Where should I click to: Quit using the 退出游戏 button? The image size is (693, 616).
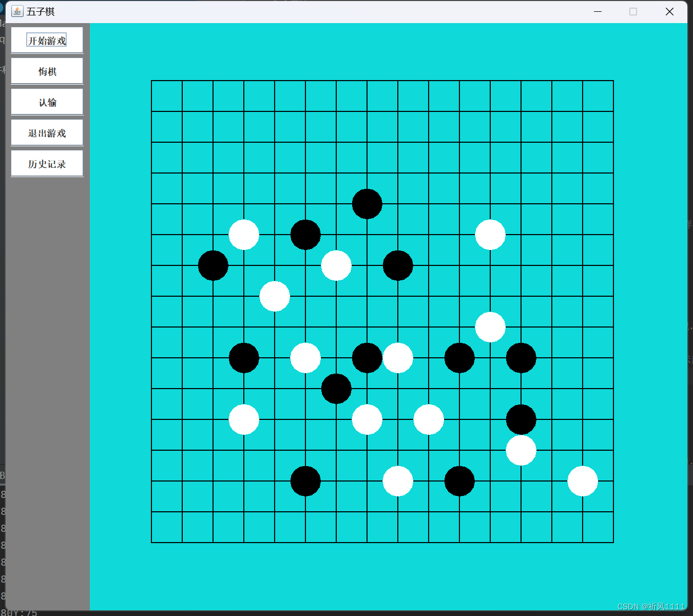point(47,132)
